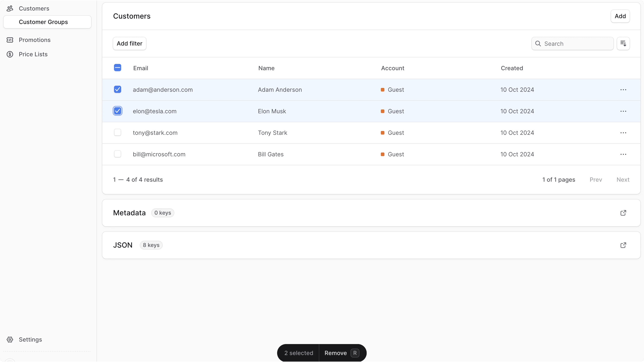Click the search magnifier icon
This screenshot has height=362, width=644.
(538, 44)
